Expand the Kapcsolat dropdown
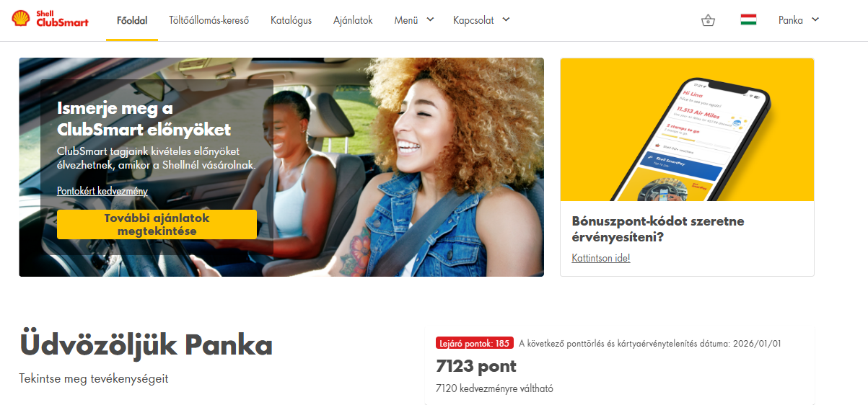The width and height of the screenshot is (868, 405). 481,20
